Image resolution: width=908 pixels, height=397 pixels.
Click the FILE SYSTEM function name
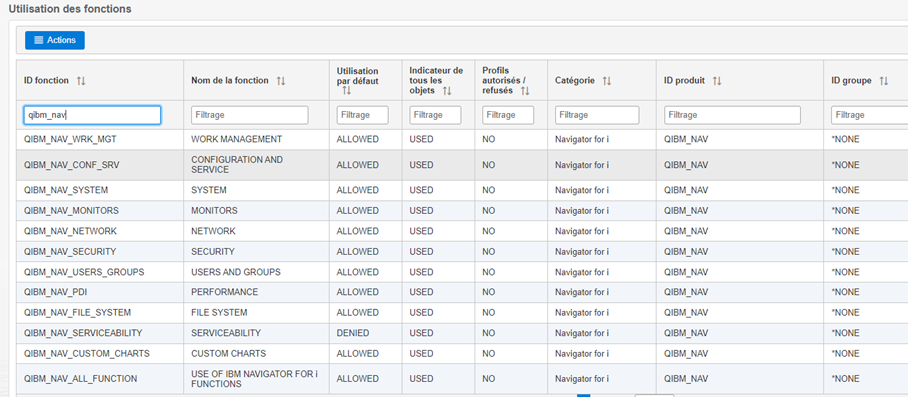coord(219,313)
